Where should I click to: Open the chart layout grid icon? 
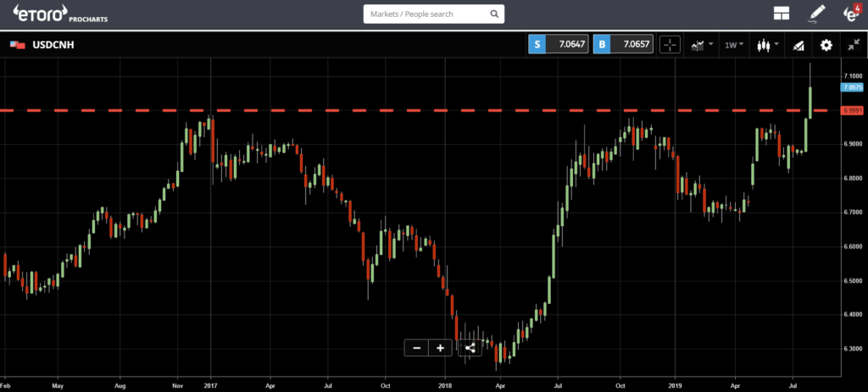pyautogui.click(x=781, y=14)
